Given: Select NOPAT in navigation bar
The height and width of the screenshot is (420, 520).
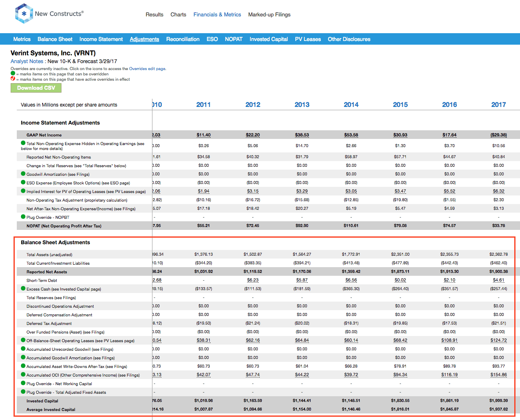Looking at the screenshot, I should point(234,39).
